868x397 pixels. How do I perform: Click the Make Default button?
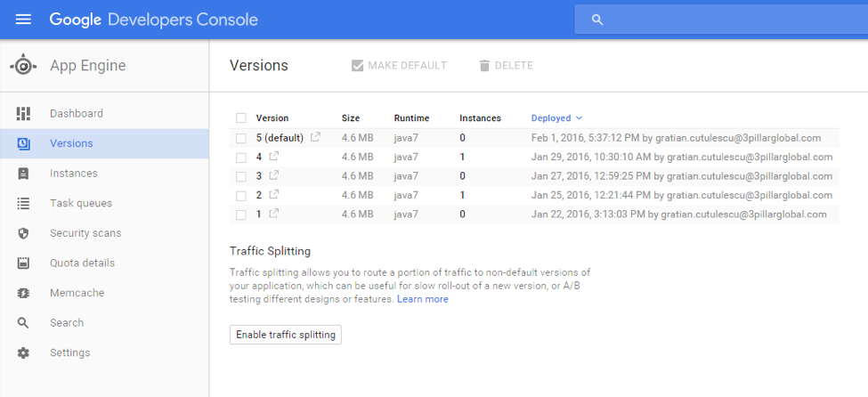click(x=399, y=66)
